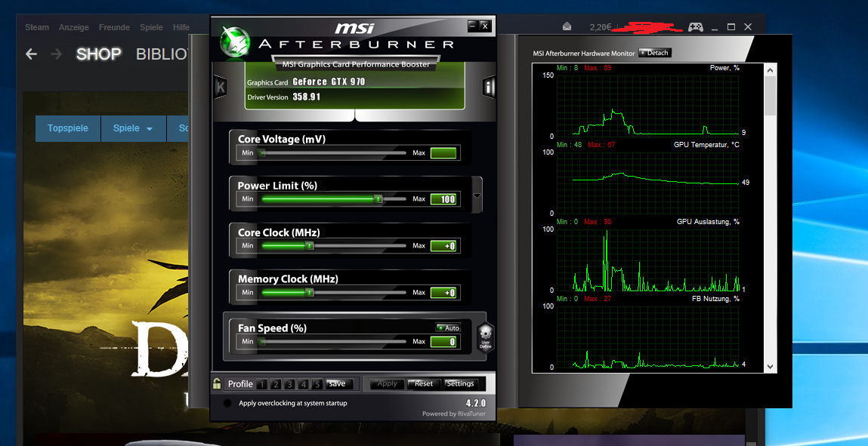868x446 pixels.
Task: Go back with Steam's left arrow
Action: click(32, 54)
